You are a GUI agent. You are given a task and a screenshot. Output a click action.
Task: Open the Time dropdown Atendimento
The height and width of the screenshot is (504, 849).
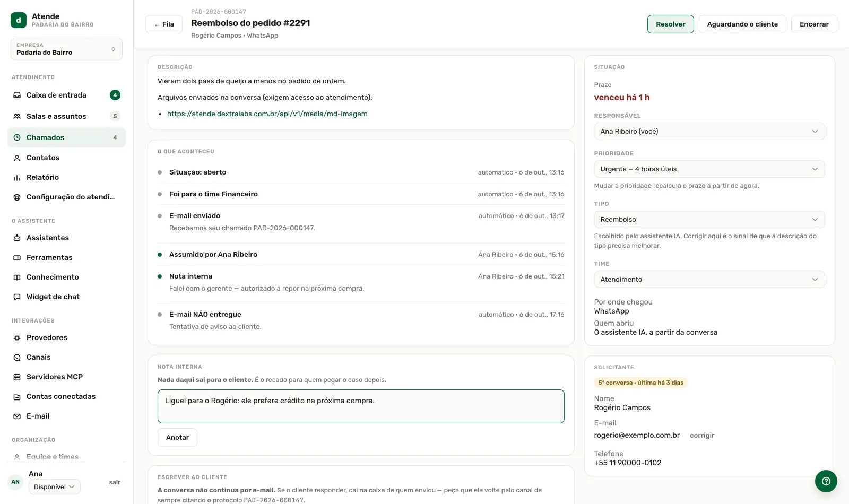coord(709,279)
